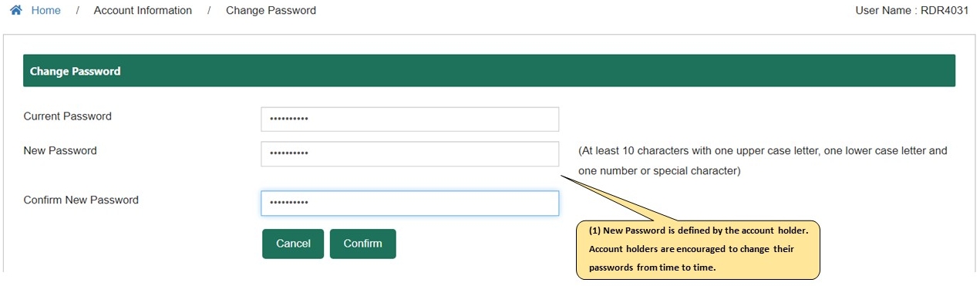
Task: Click the Change Password green header bar
Action: [x=489, y=71]
